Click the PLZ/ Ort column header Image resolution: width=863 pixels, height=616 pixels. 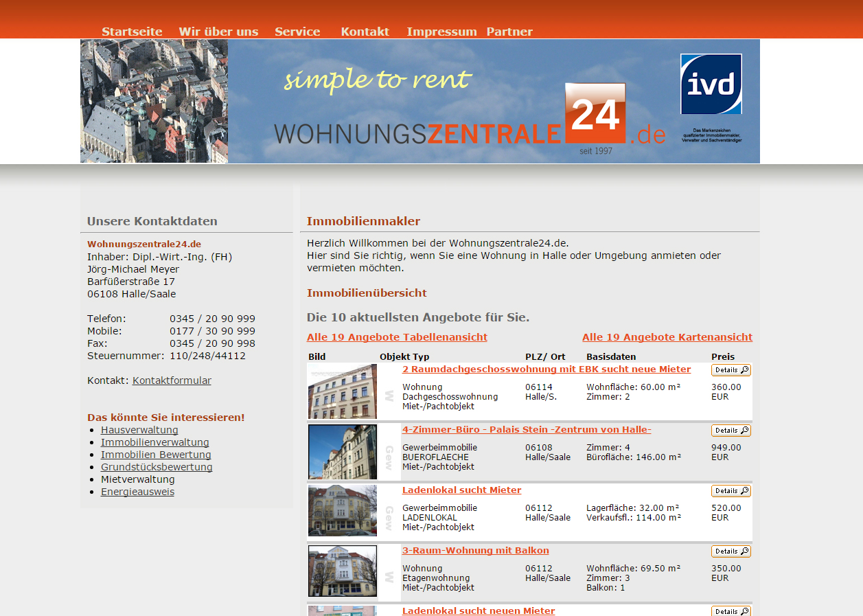click(x=545, y=356)
